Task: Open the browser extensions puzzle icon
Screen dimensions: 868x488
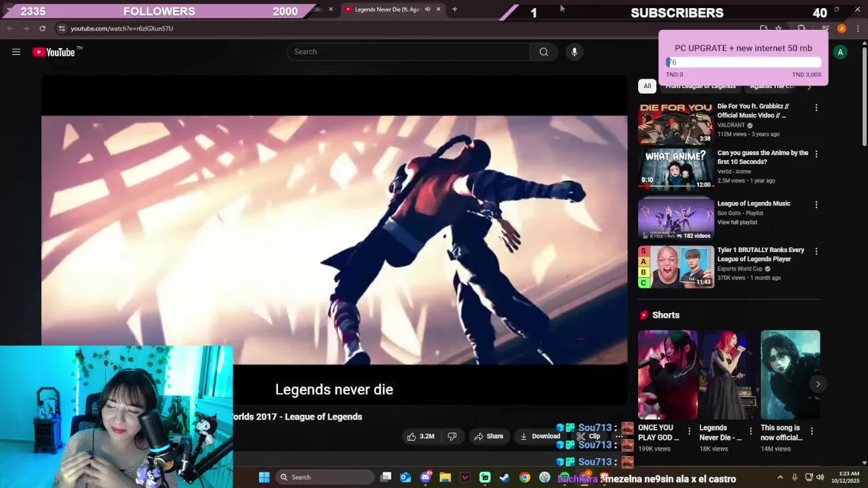Action: pos(801,28)
